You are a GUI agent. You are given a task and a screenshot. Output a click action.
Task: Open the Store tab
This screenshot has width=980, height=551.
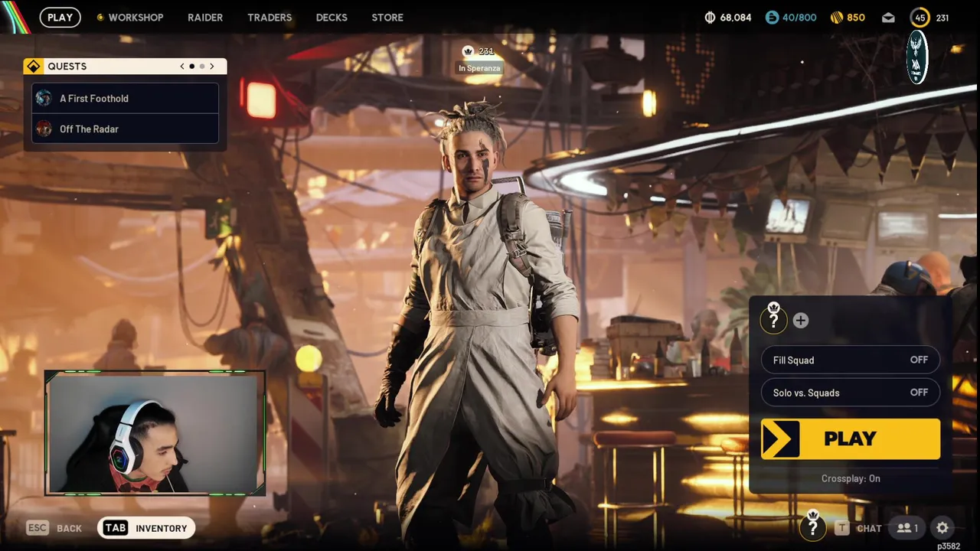point(387,17)
